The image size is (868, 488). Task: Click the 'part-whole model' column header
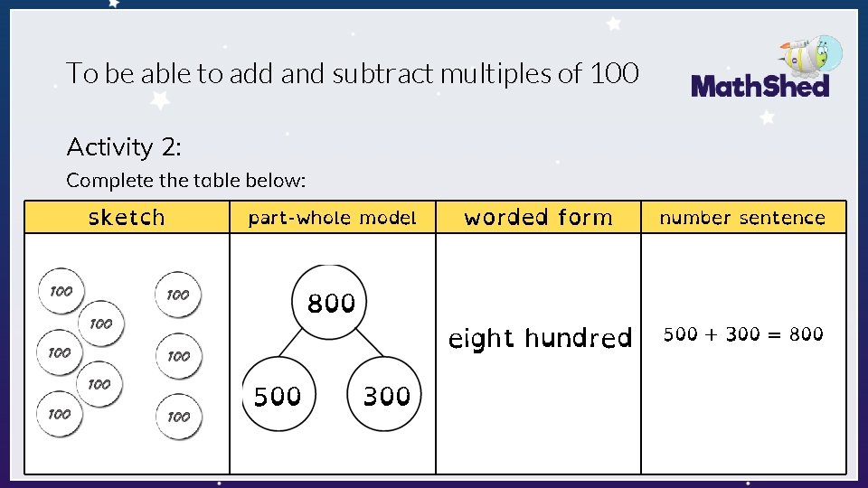pyautogui.click(x=332, y=217)
